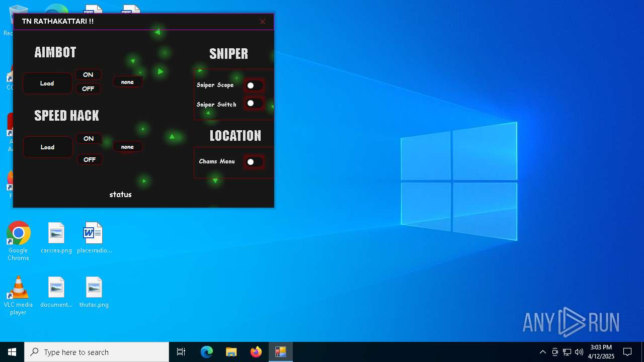Open Google Chrome desktop shortcut
This screenshot has width=644, height=362.
[18, 241]
